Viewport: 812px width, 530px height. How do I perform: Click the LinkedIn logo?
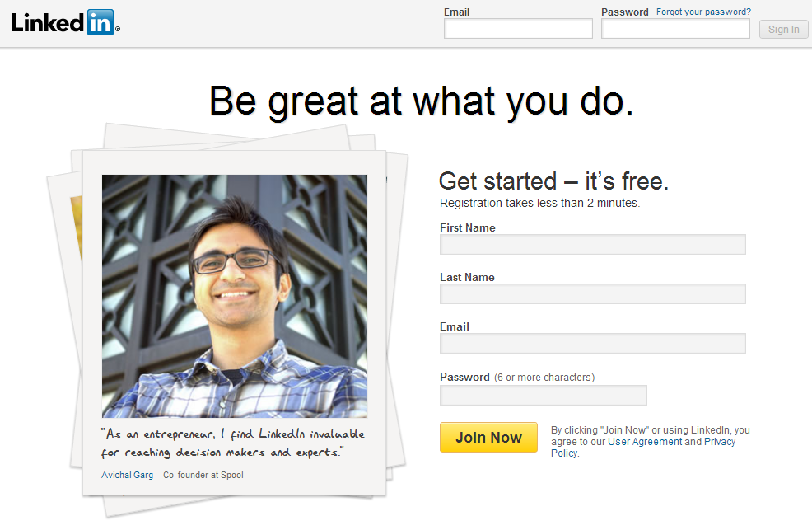click(x=65, y=23)
